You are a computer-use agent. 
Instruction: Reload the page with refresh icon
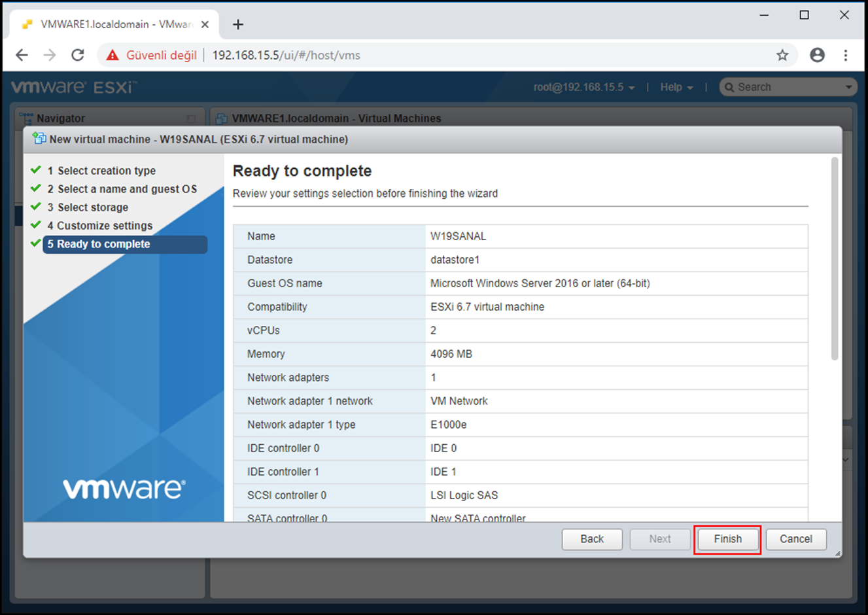click(x=78, y=55)
